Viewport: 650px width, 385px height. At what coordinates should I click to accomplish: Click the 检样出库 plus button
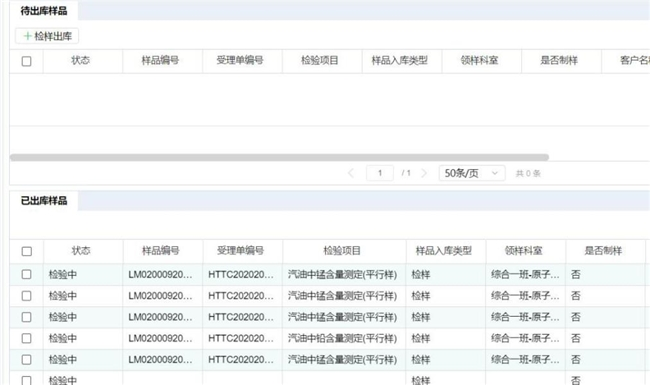coord(47,36)
